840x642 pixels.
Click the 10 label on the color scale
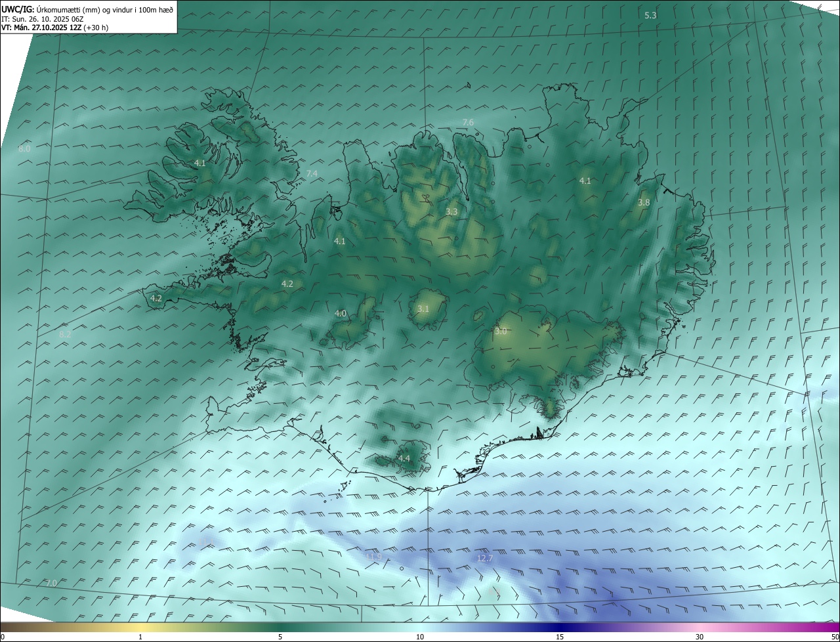420,637
